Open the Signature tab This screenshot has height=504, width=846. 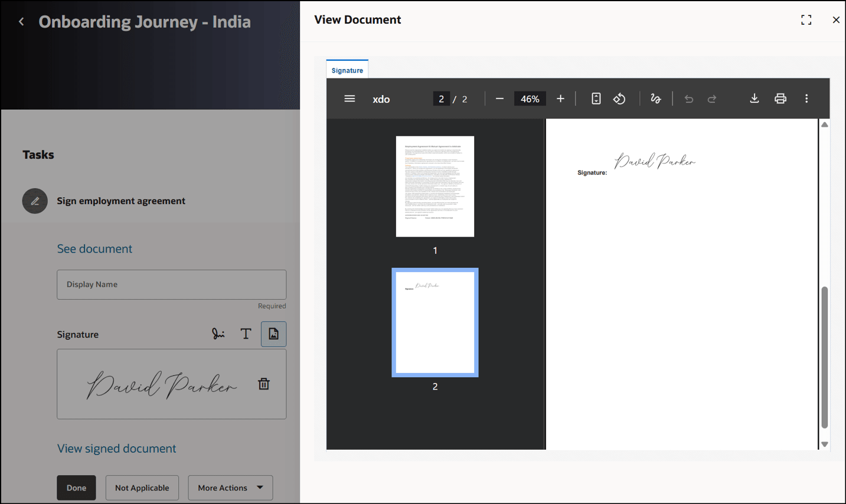point(347,70)
